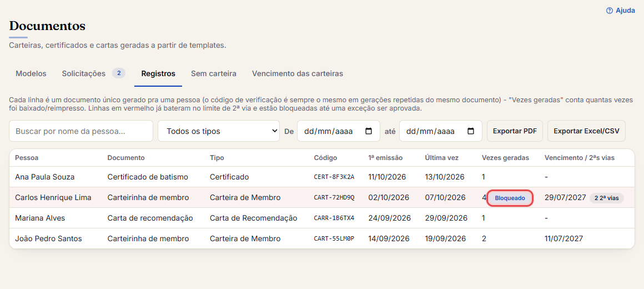This screenshot has height=289, width=644.
Task: Click the Bloqueado badge on Carlos row
Action: click(x=510, y=198)
